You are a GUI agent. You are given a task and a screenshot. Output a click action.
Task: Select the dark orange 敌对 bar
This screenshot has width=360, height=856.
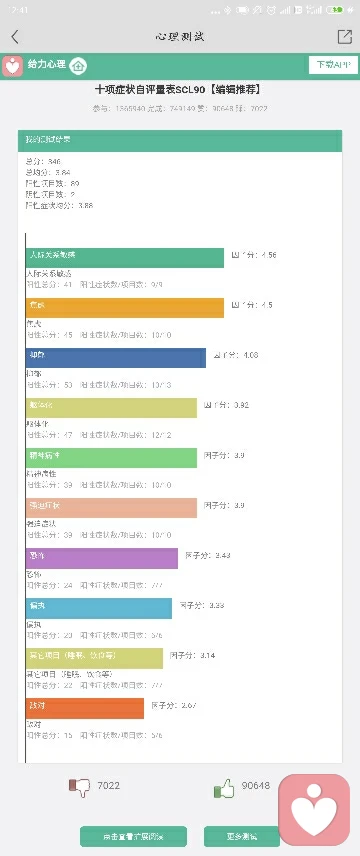85,708
